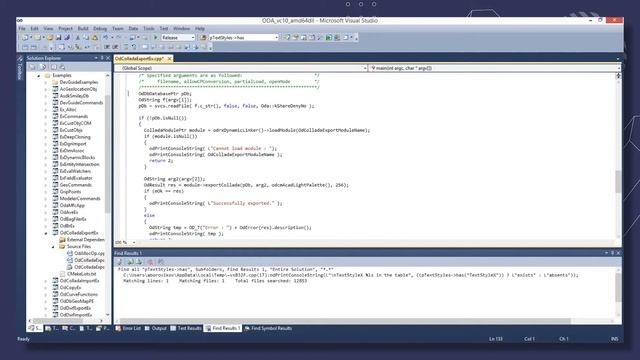Image resolution: width=640 pixels, height=360 pixels.
Task: Click the Undo toolbar icon
Action: (106, 38)
